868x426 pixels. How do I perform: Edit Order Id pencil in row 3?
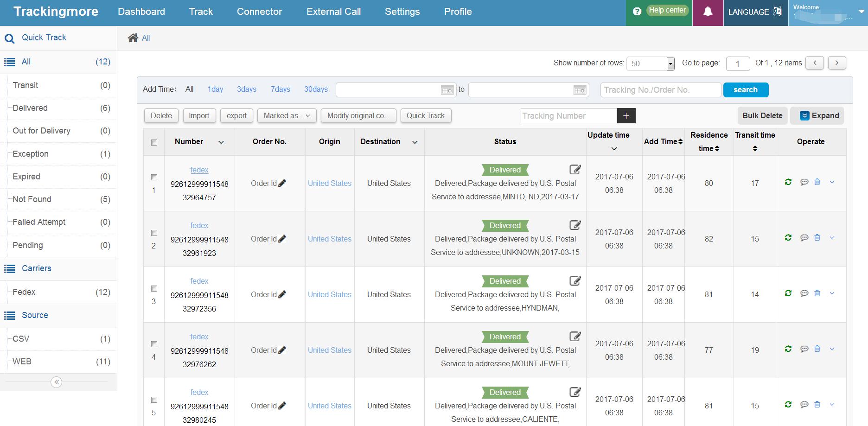pyautogui.click(x=282, y=294)
